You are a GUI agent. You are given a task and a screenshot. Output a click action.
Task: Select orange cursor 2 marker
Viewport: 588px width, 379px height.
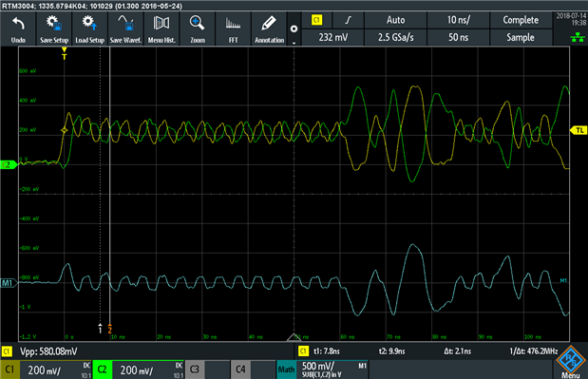tap(109, 329)
